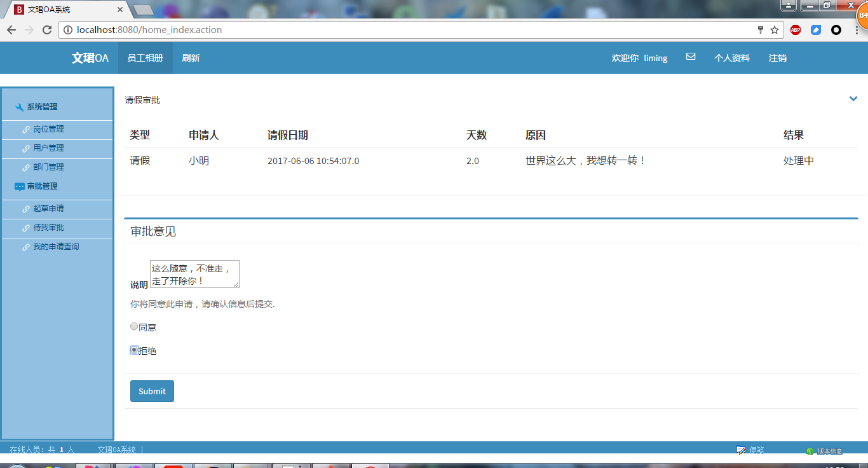Viewport: 868px width, 468px height.
Task: Click the 天数 value 2.0
Action: pyautogui.click(x=473, y=161)
